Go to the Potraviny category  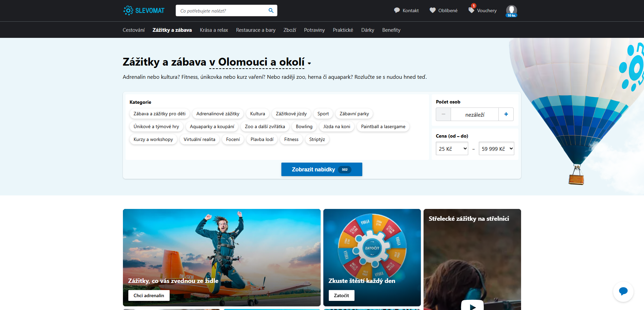[314, 30]
